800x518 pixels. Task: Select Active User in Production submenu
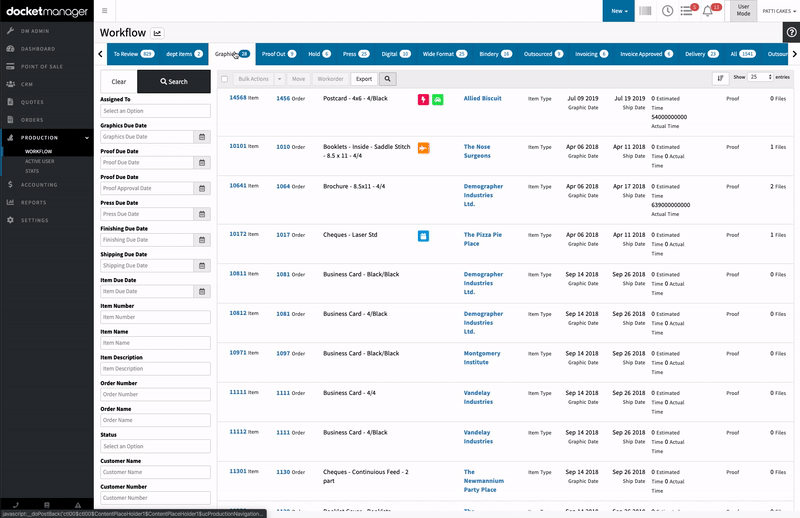pyautogui.click(x=40, y=161)
